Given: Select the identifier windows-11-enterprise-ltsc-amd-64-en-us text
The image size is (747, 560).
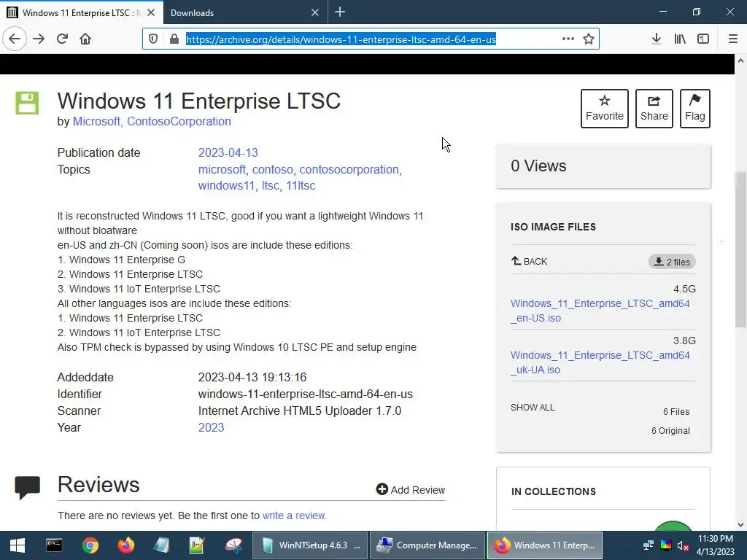Looking at the screenshot, I should [x=306, y=394].
